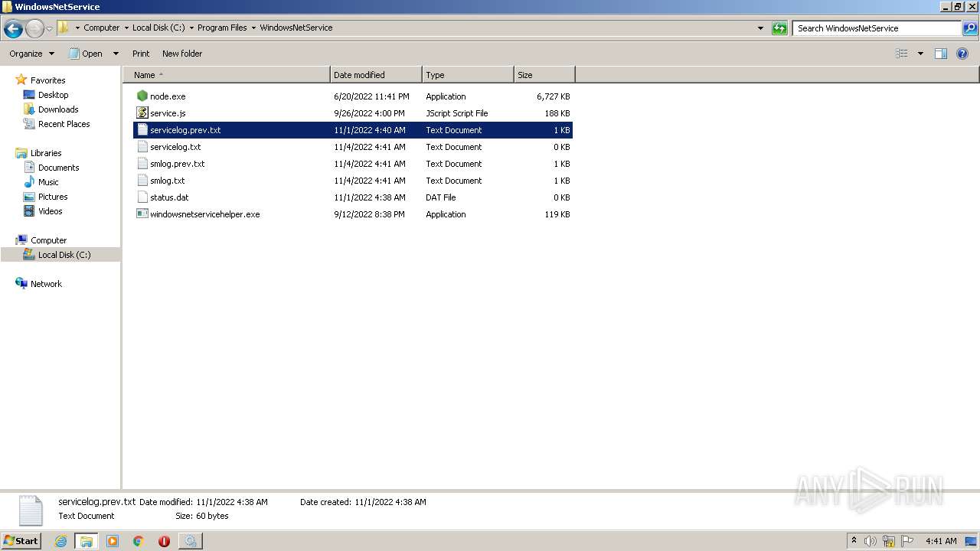Click the 11/1/2022 4:40 AM date cell
980x551 pixels.
click(370, 130)
